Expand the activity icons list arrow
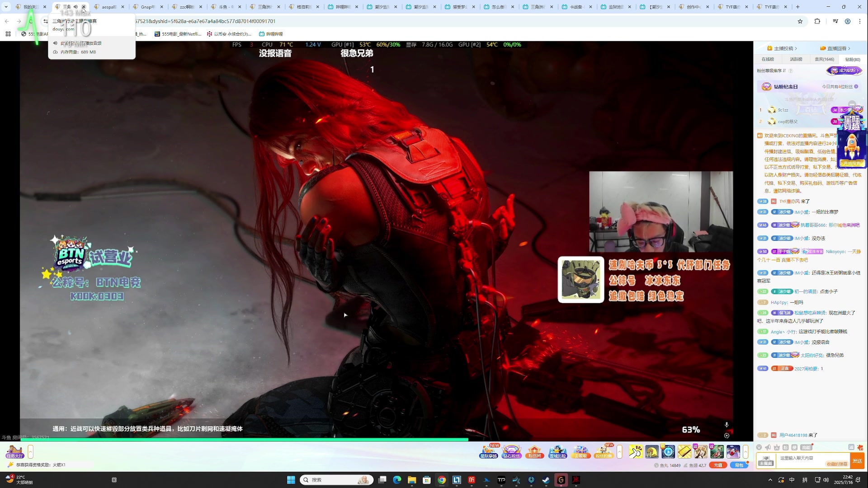The width and height of the screenshot is (868, 488). coord(619,451)
